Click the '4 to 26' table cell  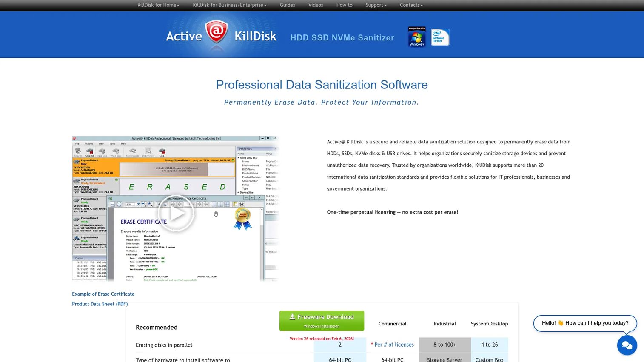pos(490,345)
